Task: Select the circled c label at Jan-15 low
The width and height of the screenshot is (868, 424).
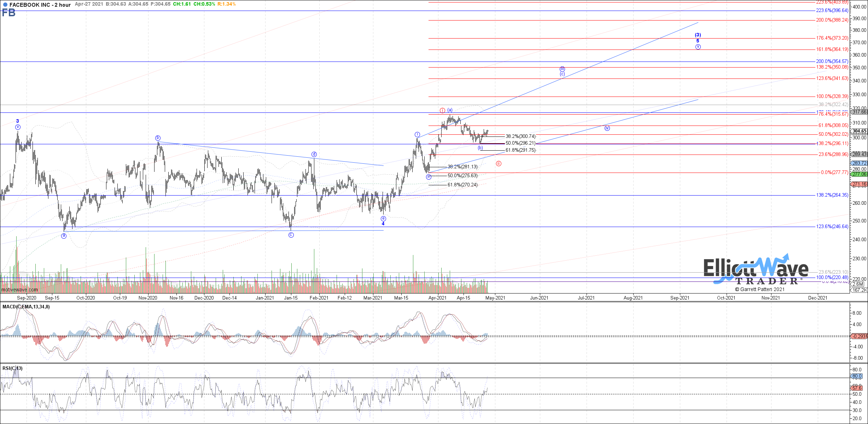Action: click(291, 235)
